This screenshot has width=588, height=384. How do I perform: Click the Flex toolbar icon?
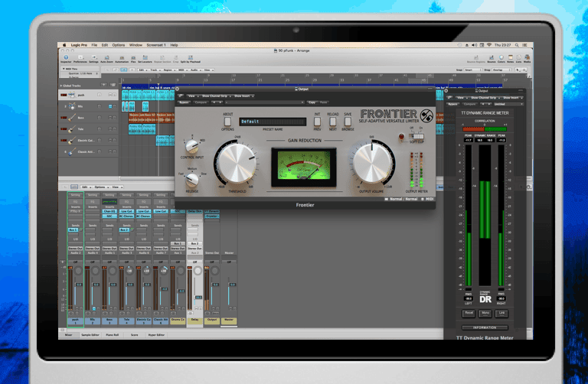[133, 59]
